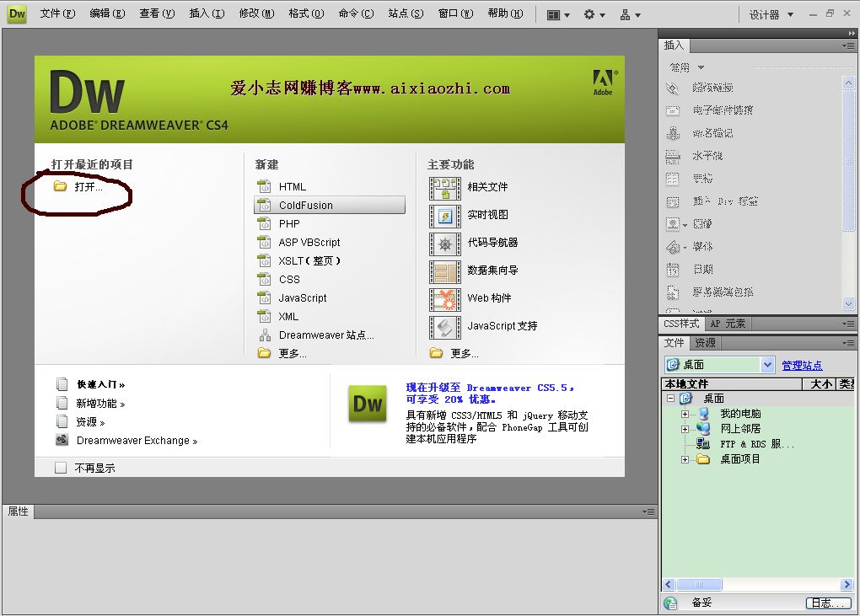The width and height of the screenshot is (860, 616).
Task: Click the 命名锚记 anchor icon
Action: pos(673,133)
